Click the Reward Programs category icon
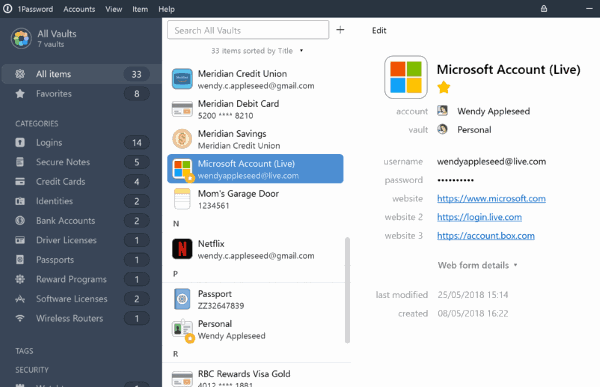Image resolution: width=600 pixels, height=387 pixels. 20,279
